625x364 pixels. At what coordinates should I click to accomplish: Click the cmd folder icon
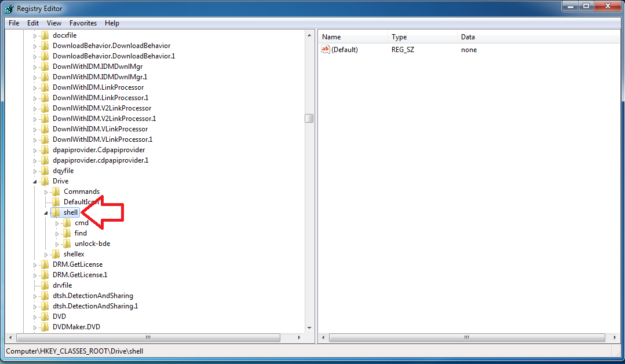pos(67,223)
